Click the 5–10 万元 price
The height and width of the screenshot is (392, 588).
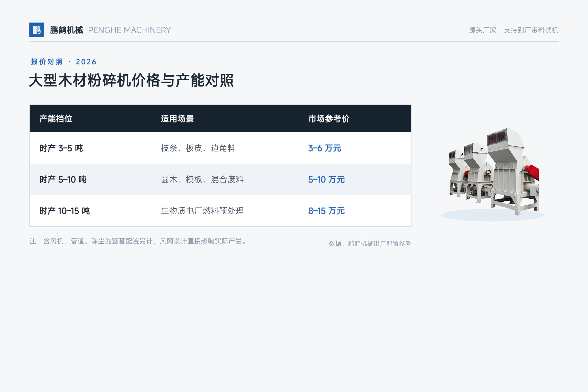point(326,180)
